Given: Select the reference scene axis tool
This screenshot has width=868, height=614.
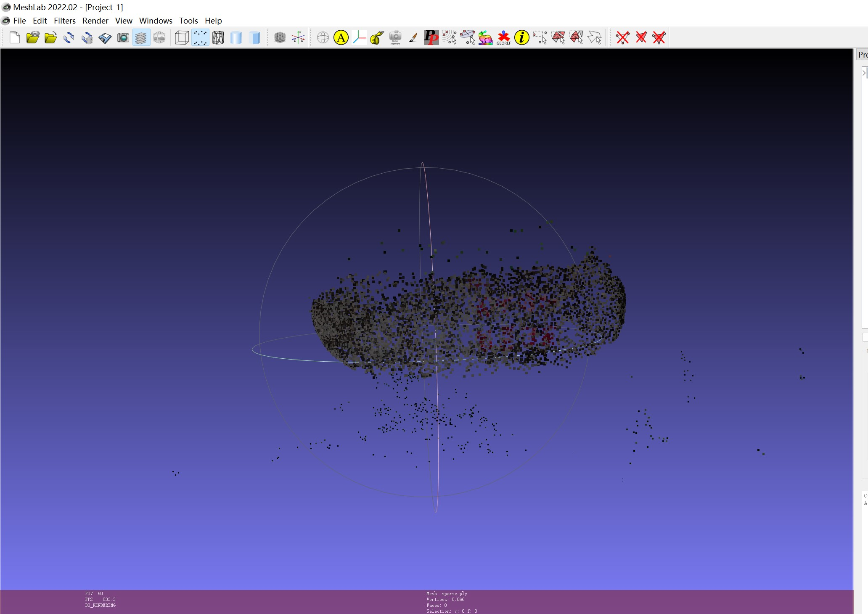Looking at the screenshot, I should tap(359, 37).
